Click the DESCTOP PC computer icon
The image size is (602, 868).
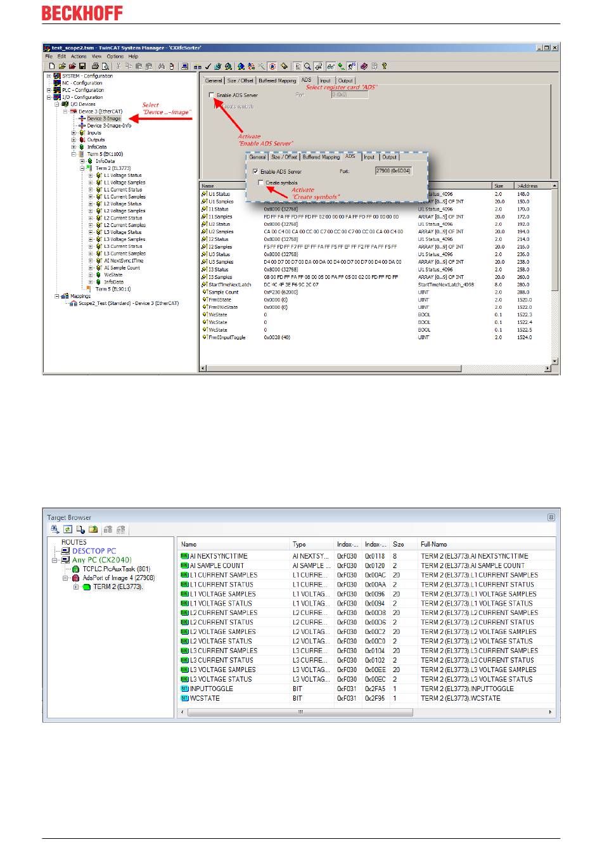(x=66, y=551)
